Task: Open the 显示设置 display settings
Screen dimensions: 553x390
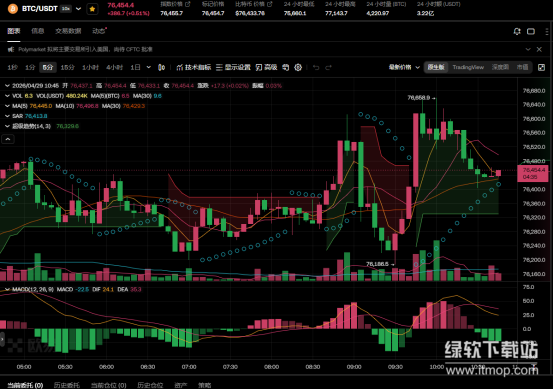Action: pyautogui.click(x=233, y=67)
